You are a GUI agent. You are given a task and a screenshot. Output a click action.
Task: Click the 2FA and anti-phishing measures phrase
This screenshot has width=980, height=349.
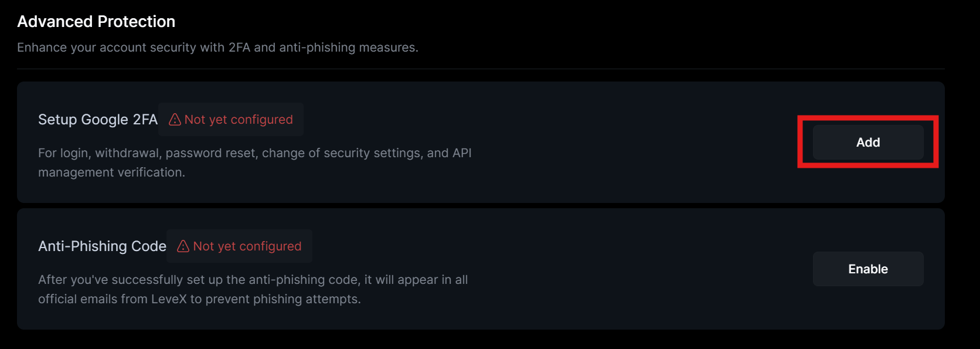[x=323, y=48]
